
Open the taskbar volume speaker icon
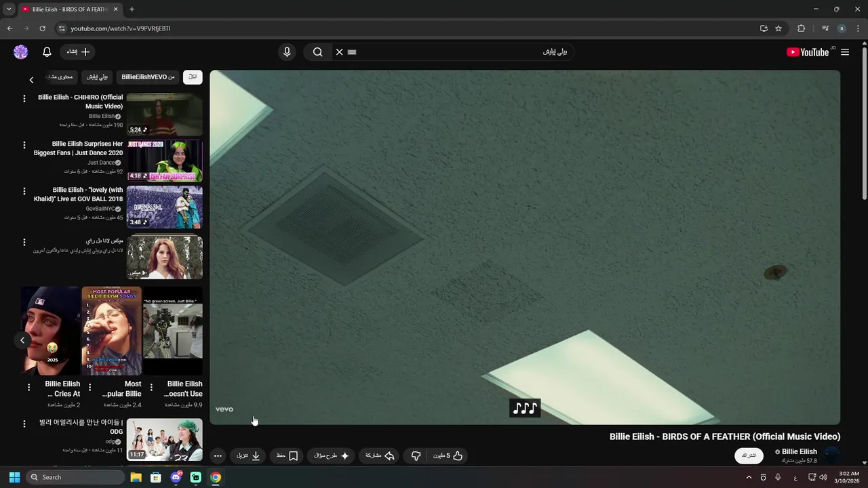[x=823, y=477]
